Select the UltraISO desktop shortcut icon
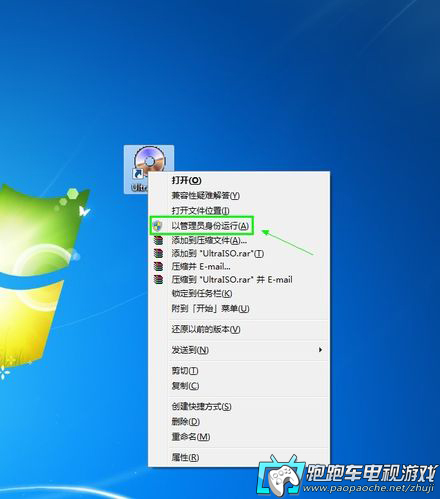The width and height of the screenshot is (440, 499). (x=149, y=169)
